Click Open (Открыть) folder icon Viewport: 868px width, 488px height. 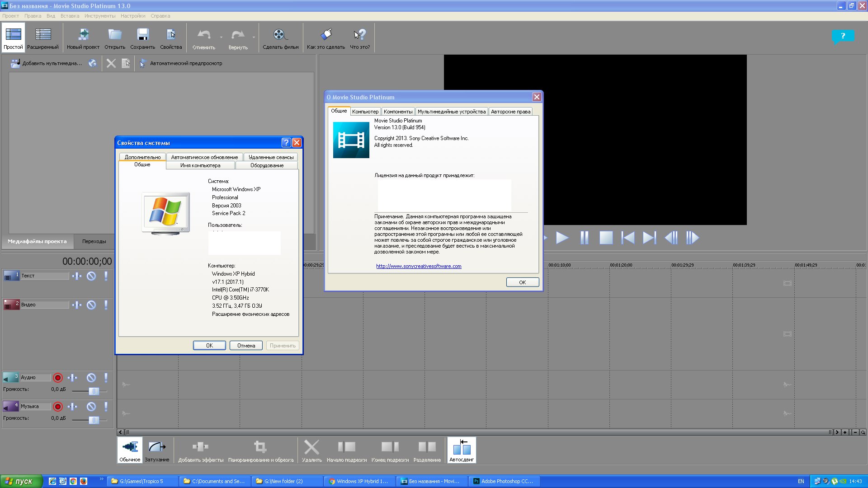(x=115, y=38)
